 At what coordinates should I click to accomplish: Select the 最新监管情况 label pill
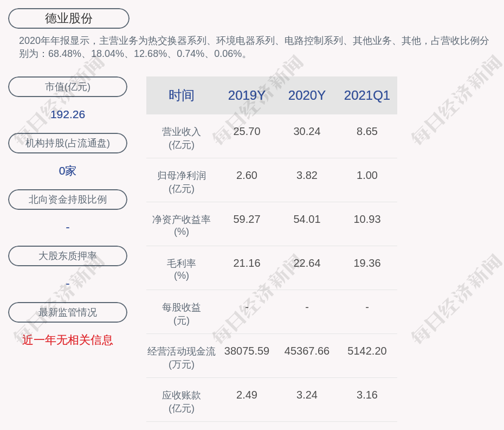(68, 312)
